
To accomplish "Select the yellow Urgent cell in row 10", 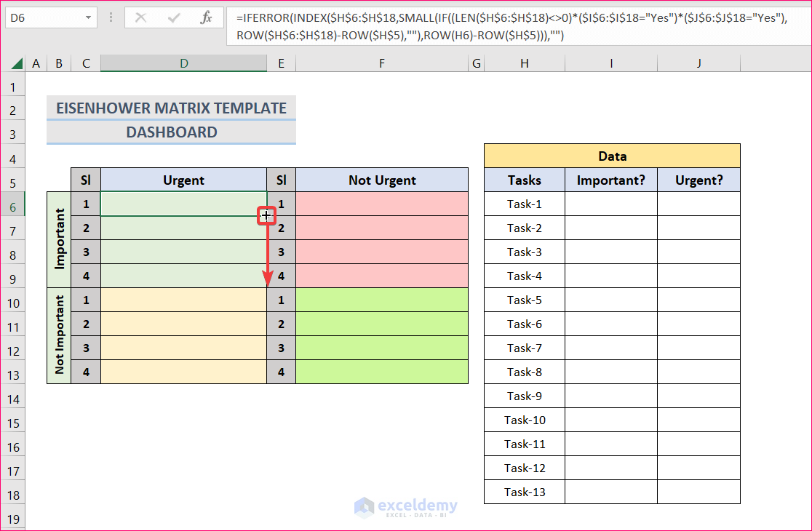I will pos(184,300).
